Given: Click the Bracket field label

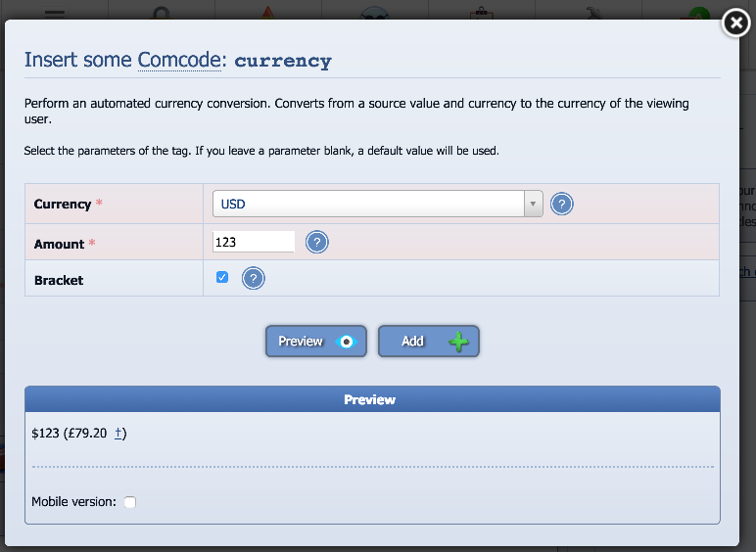Looking at the screenshot, I should (x=59, y=280).
